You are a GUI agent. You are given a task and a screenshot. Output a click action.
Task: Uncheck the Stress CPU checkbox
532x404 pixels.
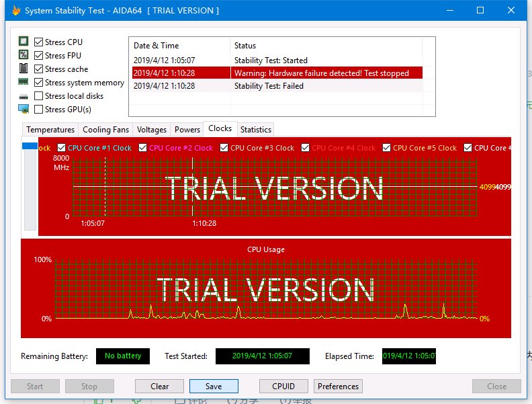pyautogui.click(x=39, y=42)
